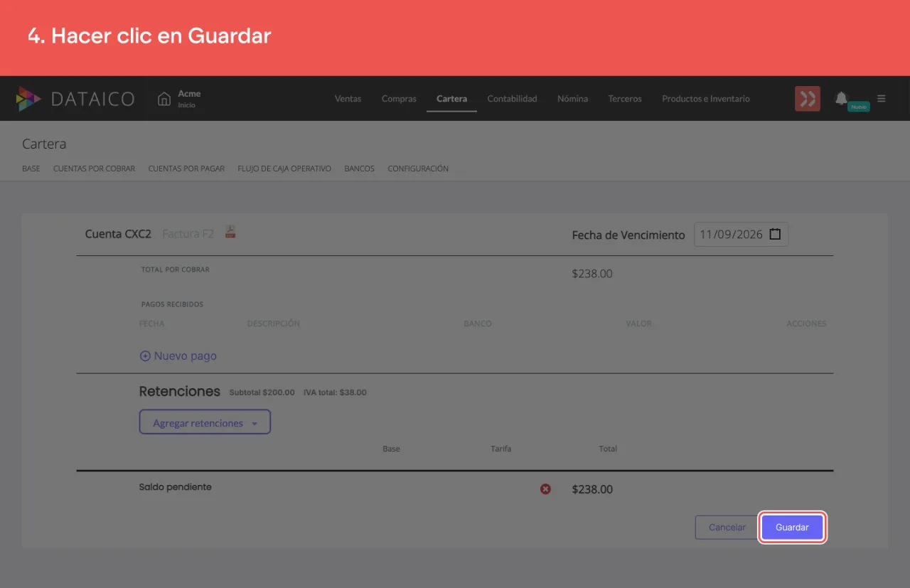Click the Cancelar button

coord(727,528)
